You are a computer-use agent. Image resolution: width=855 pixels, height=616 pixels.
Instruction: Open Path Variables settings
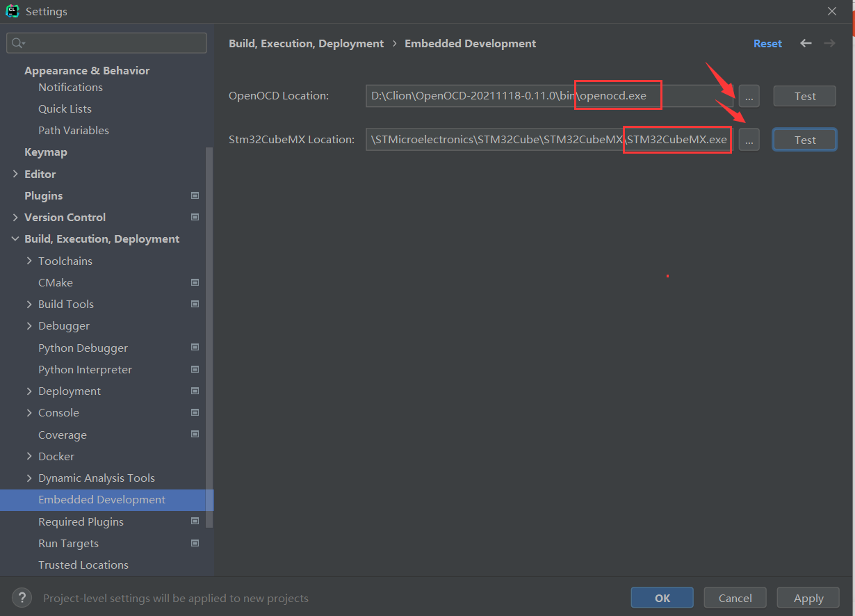74,130
